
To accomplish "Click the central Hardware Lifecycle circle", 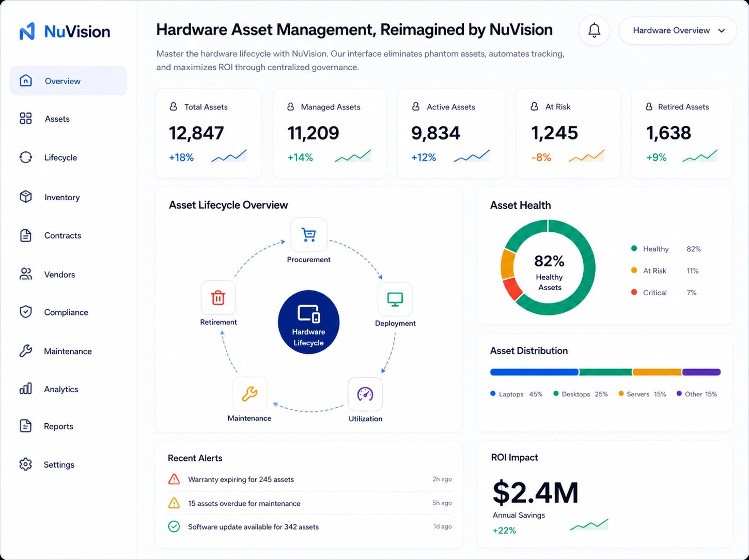I will 308,322.
